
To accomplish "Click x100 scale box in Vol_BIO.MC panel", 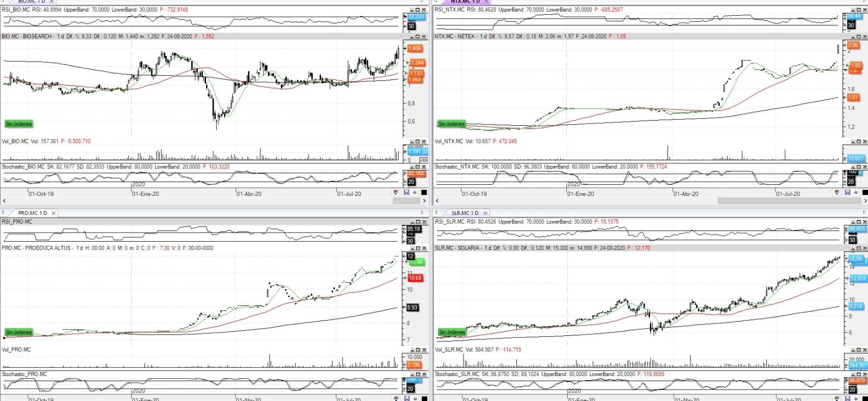I will coord(423,160).
